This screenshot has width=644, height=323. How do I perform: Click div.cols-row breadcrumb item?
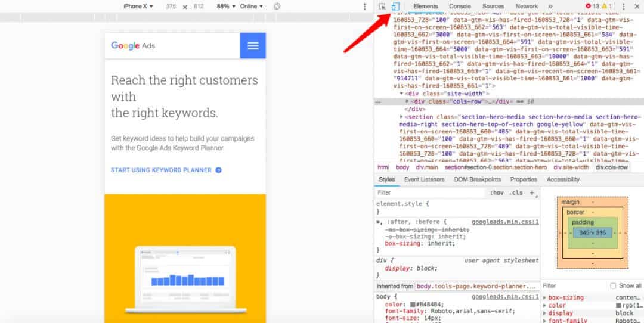612,167
